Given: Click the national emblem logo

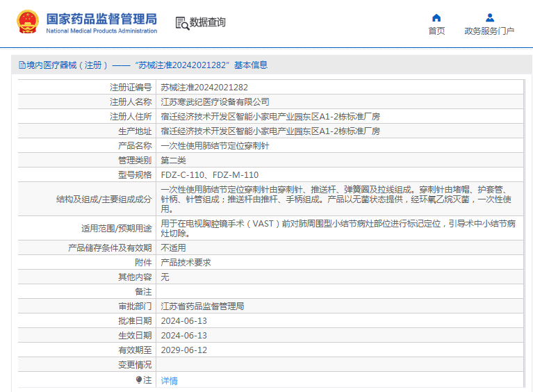Looking at the screenshot, I should (x=28, y=22).
